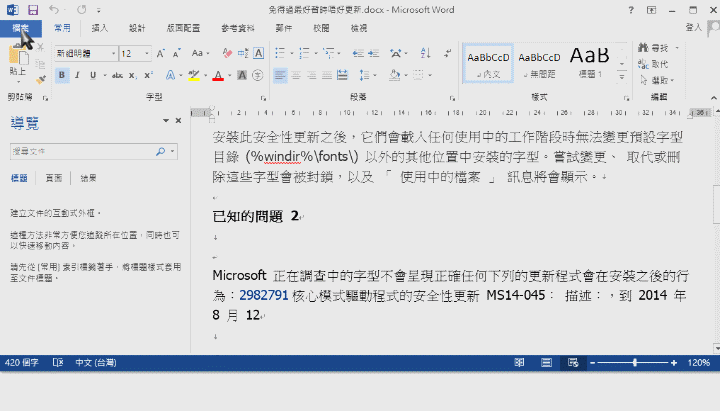
Task: Click the Increase Indent icon
Action: (x=374, y=53)
